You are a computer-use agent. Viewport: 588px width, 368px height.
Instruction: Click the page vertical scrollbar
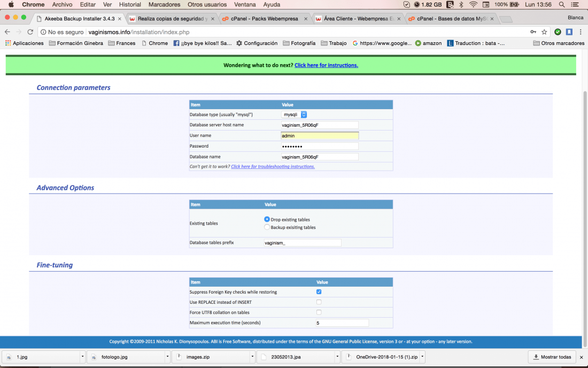click(x=585, y=219)
